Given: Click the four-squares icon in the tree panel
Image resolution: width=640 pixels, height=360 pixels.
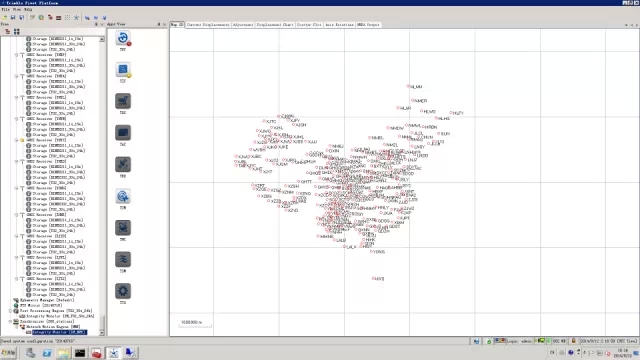Looking at the screenshot, I should pos(17,31).
